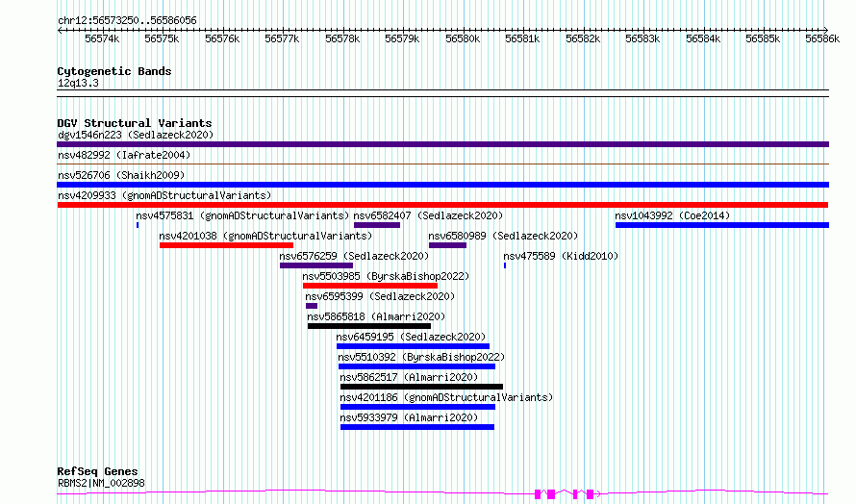Click the 56577k ruler position
The height and width of the screenshot is (504, 856).
click(282, 38)
